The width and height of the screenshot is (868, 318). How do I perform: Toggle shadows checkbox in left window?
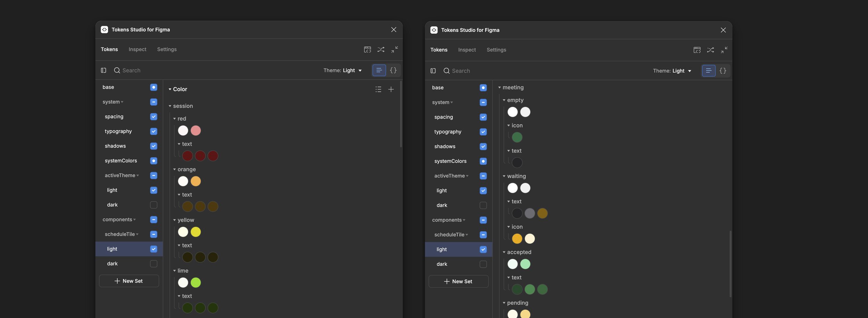click(153, 146)
